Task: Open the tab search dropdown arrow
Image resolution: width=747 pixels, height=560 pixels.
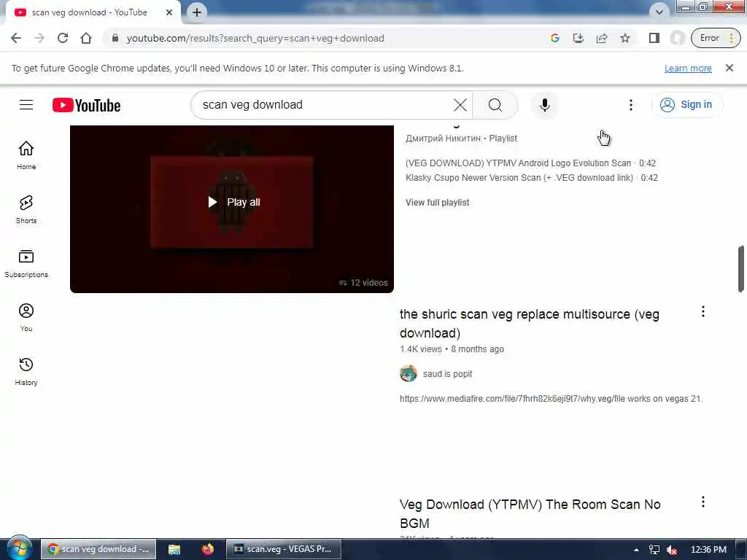Action: click(x=659, y=12)
